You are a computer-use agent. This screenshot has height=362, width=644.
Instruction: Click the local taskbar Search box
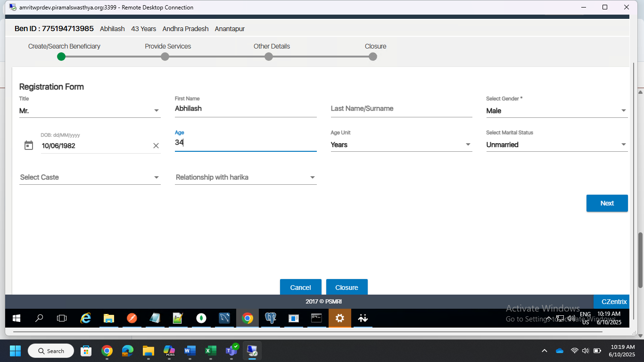(x=51, y=351)
